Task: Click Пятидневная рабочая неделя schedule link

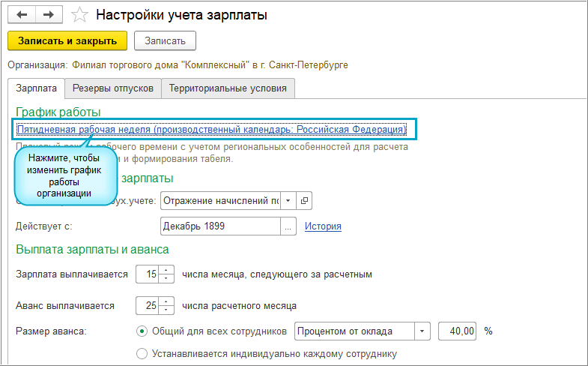Action: 211,129
